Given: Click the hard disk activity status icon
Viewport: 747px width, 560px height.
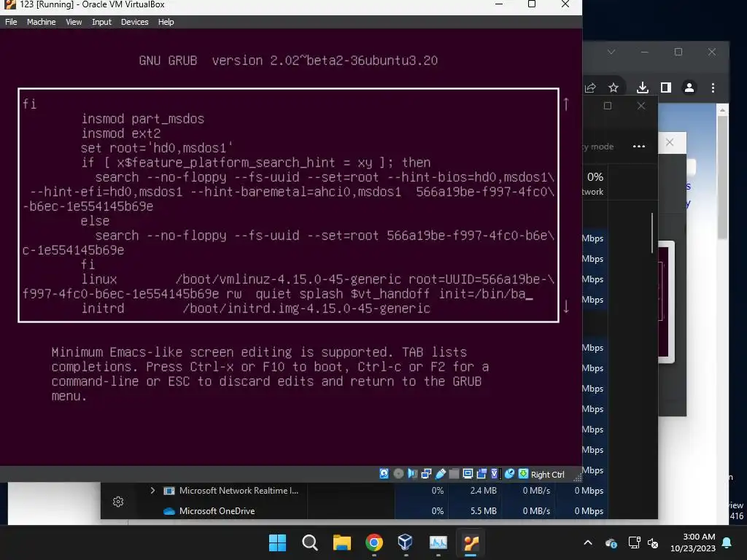Looking at the screenshot, I should tap(384, 474).
